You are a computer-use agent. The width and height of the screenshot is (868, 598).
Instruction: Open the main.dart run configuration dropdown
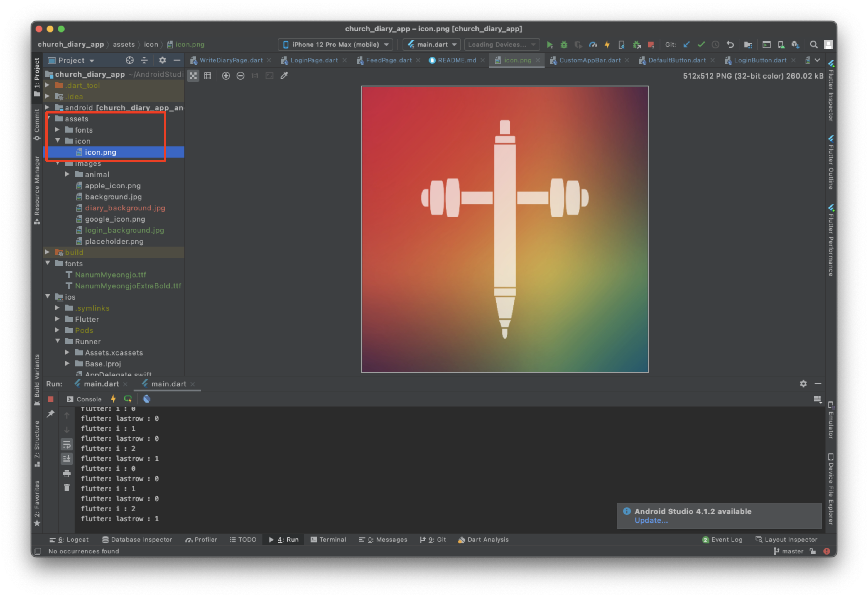tap(432, 45)
